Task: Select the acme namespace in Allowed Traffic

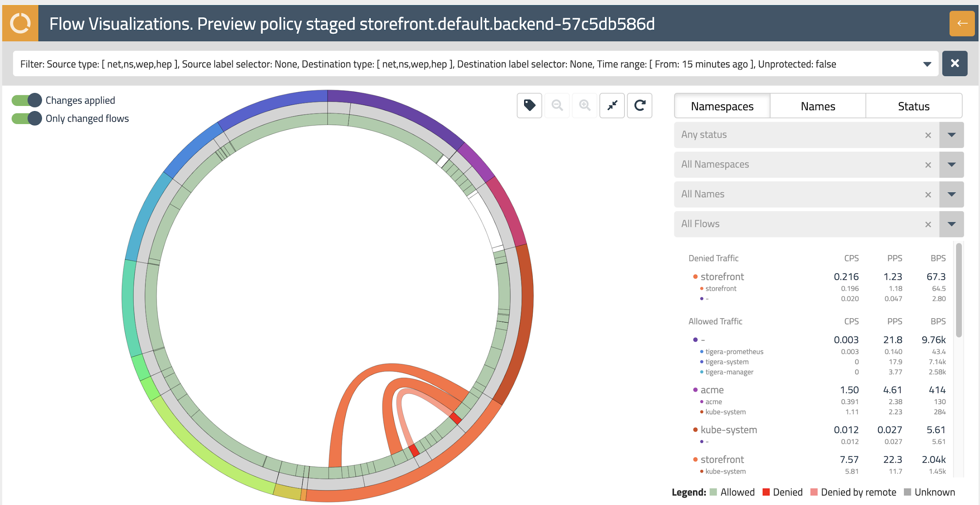Action: 712,390
